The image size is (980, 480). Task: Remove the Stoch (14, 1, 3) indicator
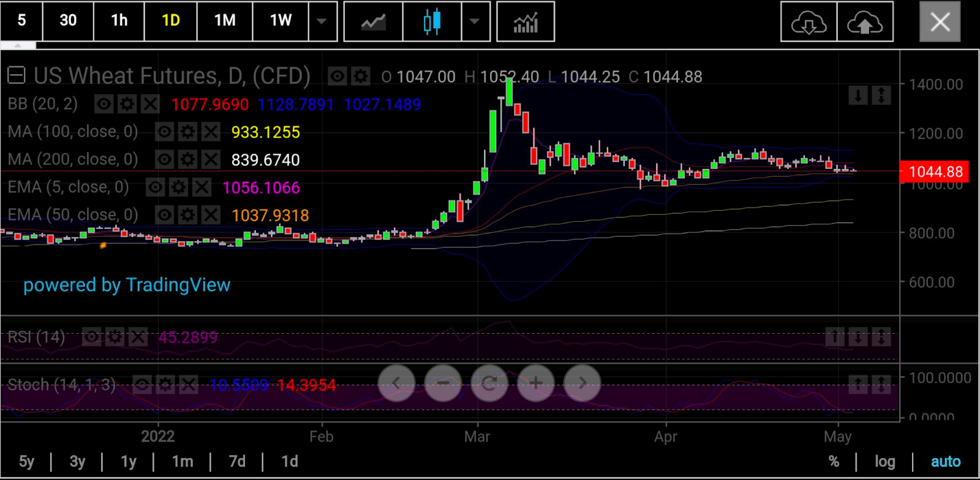click(189, 384)
